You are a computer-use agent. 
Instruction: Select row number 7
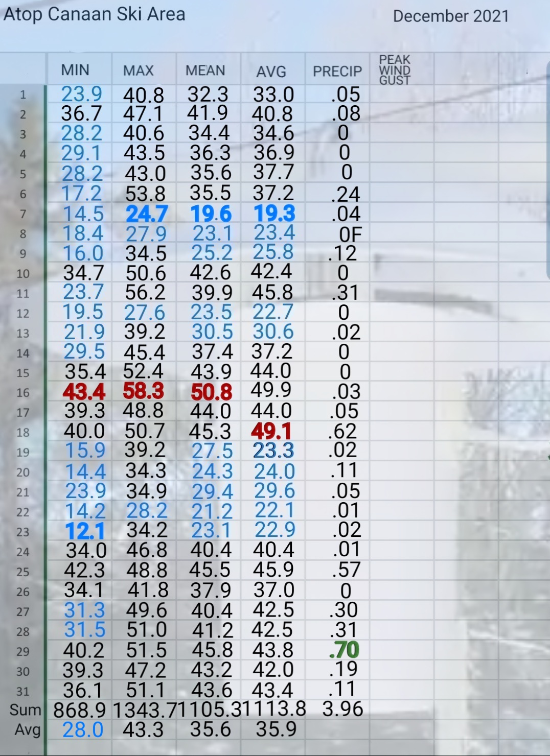(23, 214)
